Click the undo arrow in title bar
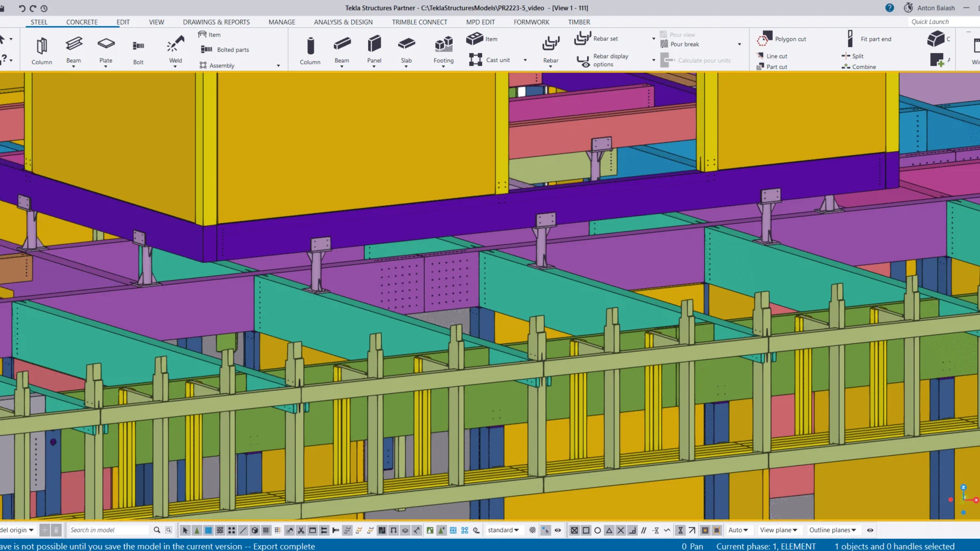The height and width of the screenshot is (551, 980). tap(22, 8)
